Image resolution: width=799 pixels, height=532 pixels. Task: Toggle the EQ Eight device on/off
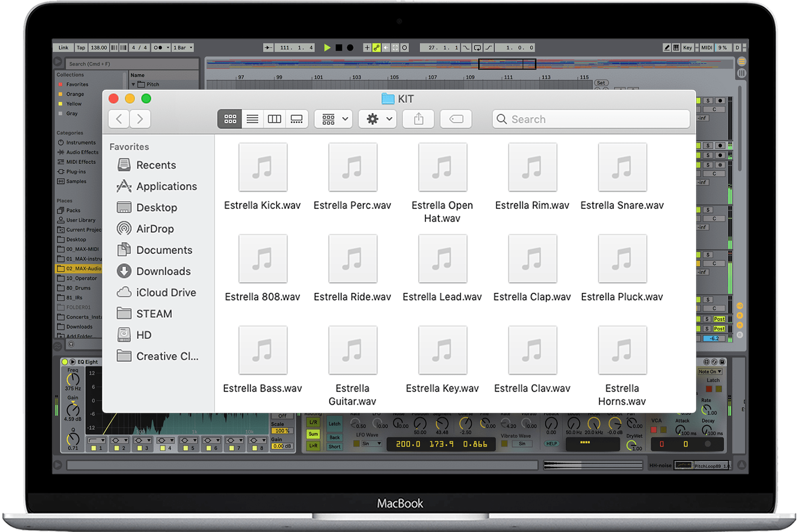pyautogui.click(x=65, y=362)
